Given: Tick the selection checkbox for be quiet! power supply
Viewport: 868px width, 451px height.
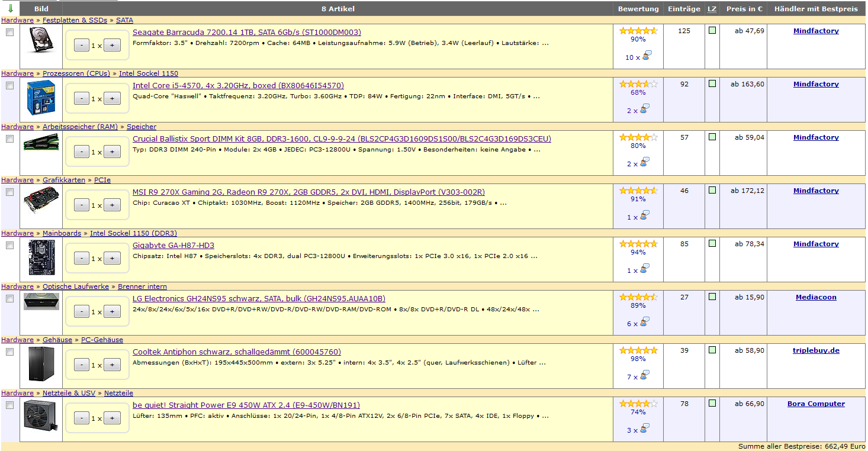Looking at the screenshot, I should (9, 405).
